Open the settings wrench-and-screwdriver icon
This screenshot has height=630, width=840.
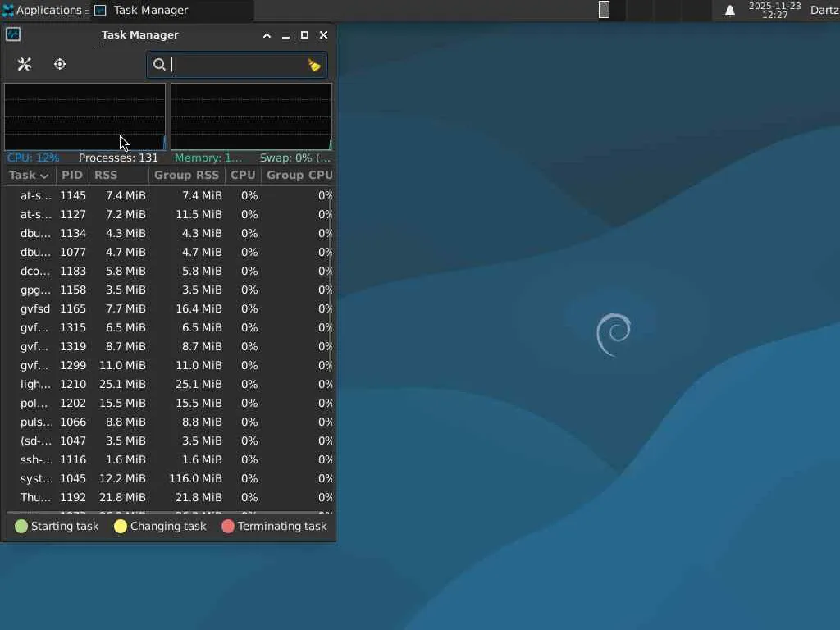pos(25,64)
